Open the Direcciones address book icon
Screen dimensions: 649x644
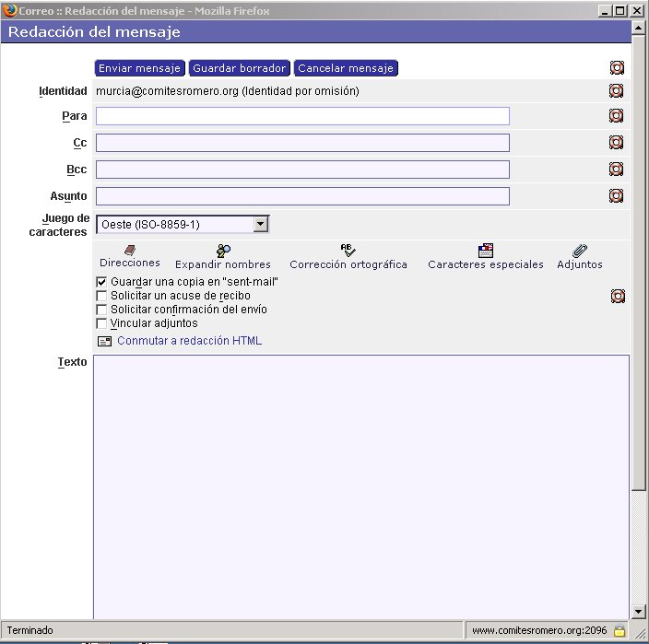coord(129,250)
